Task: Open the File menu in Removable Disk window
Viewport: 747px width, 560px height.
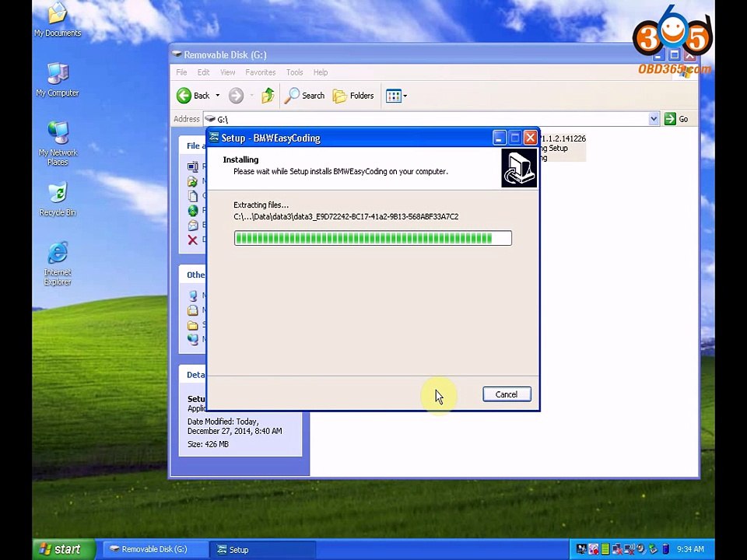Action: [x=181, y=72]
